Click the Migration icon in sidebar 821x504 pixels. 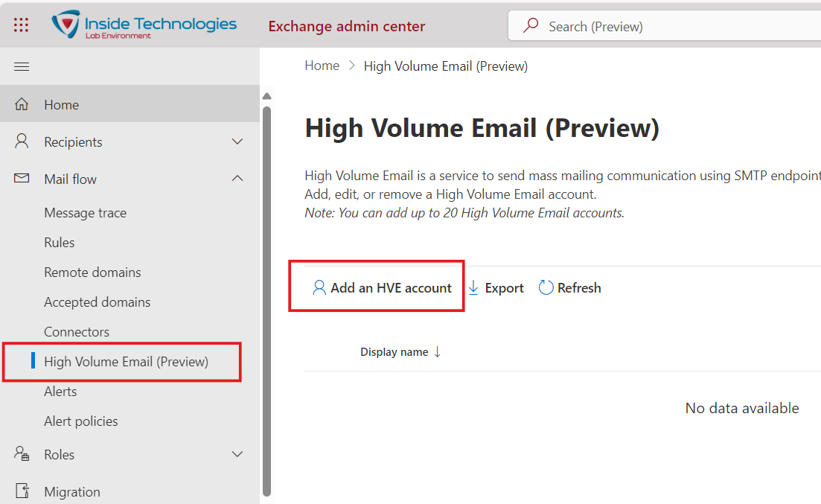(22, 491)
